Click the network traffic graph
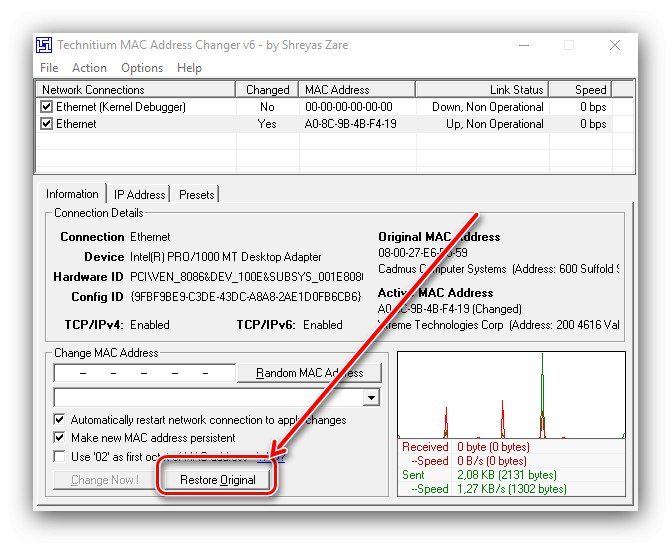The height and width of the screenshot is (544, 671). [511, 395]
